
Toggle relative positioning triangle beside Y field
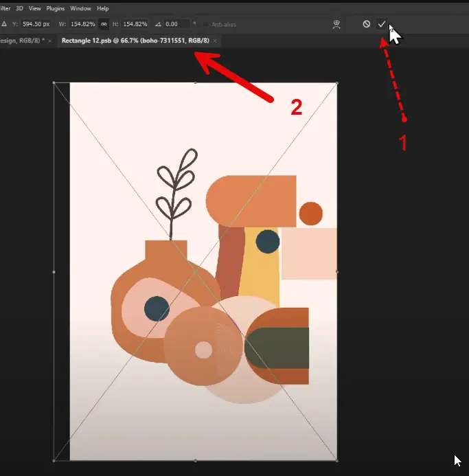4,24
